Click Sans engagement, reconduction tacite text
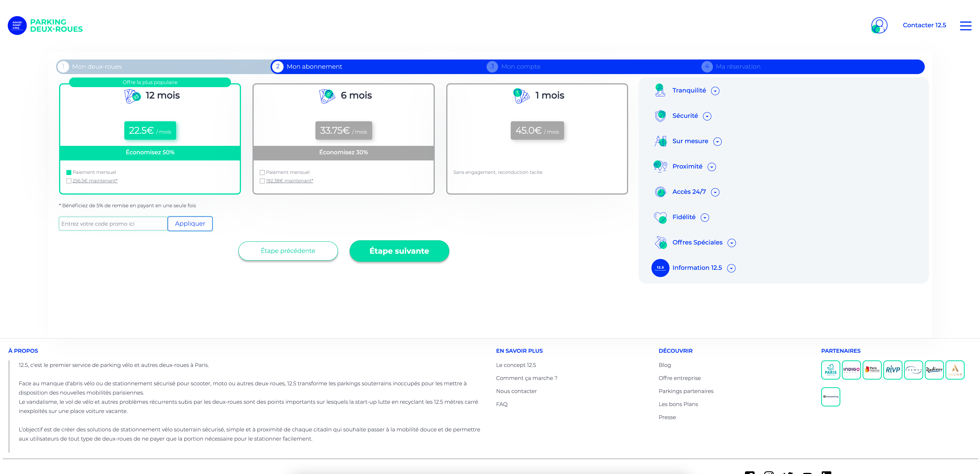This screenshot has height=474, width=980. [498, 172]
